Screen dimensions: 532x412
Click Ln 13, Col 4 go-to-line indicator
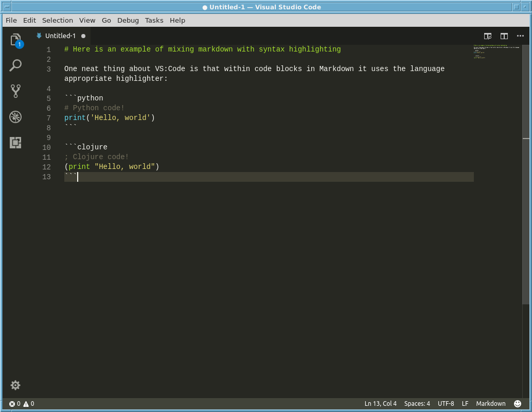[380, 404]
